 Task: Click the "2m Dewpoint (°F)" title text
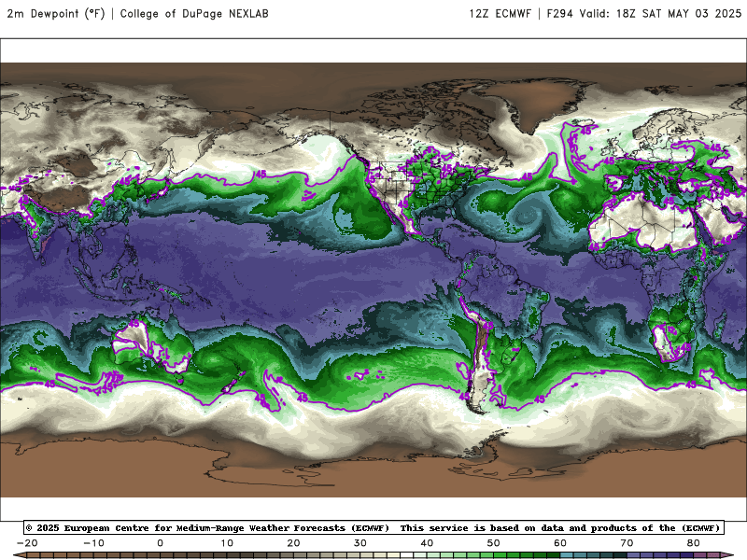(56, 14)
